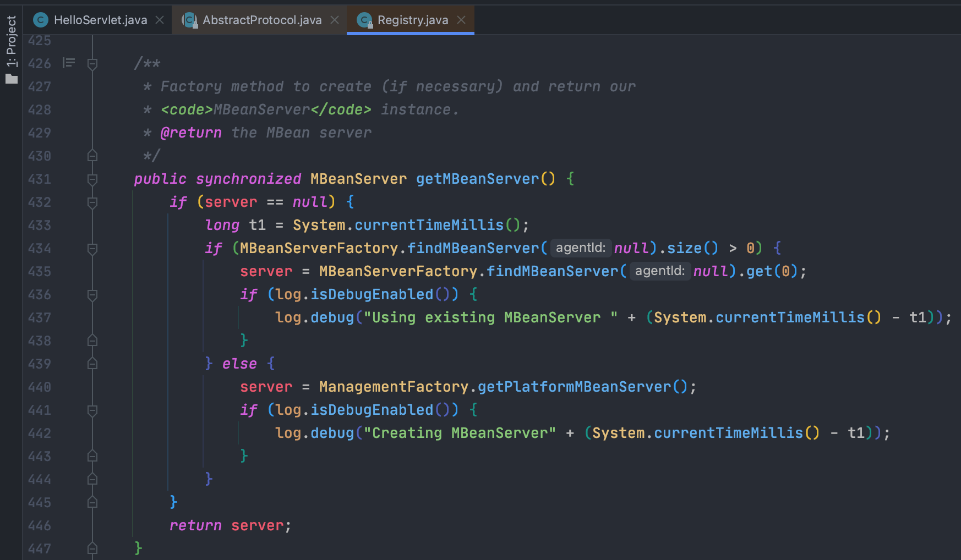Open the Project tool window
Viewport: 961px width, 560px height.
coord(11,41)
